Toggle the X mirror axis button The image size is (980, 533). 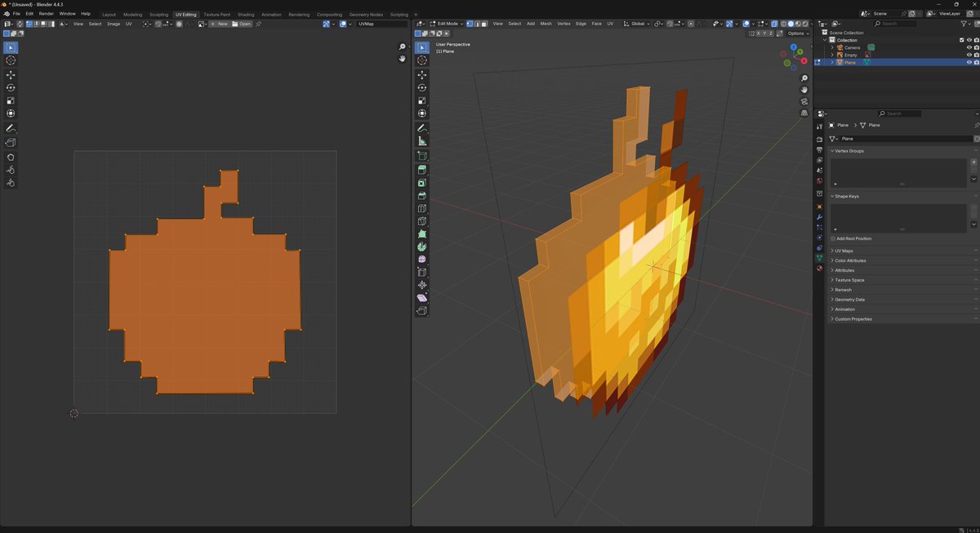tap(757, 33)
